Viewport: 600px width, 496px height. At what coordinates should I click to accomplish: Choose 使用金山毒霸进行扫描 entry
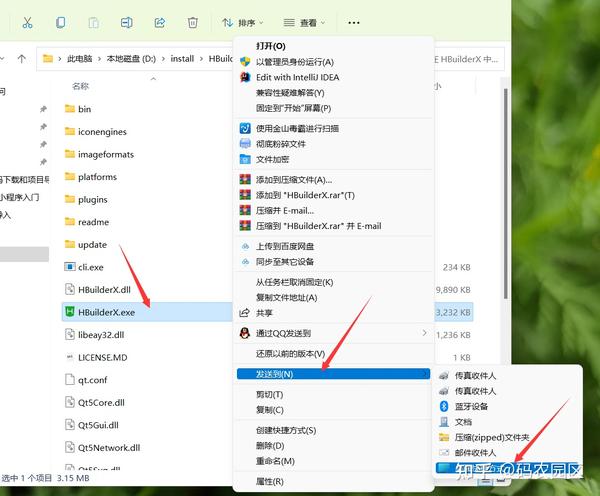(x=334, y=128)
